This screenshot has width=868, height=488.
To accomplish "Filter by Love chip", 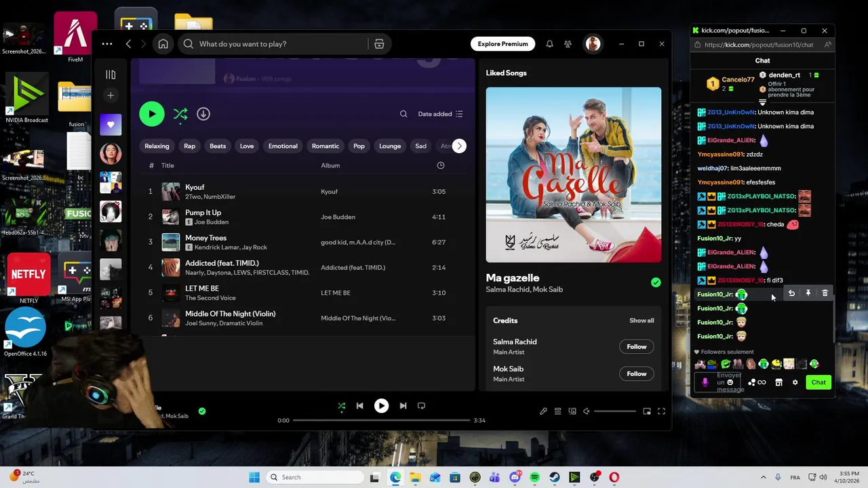I will pyautogui.click(x=247, y=146).
